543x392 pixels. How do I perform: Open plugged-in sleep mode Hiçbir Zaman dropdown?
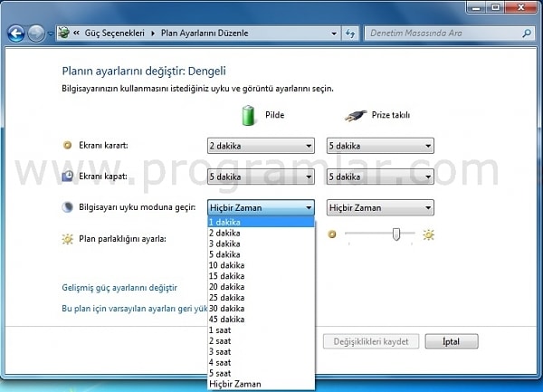click(380, 208)
